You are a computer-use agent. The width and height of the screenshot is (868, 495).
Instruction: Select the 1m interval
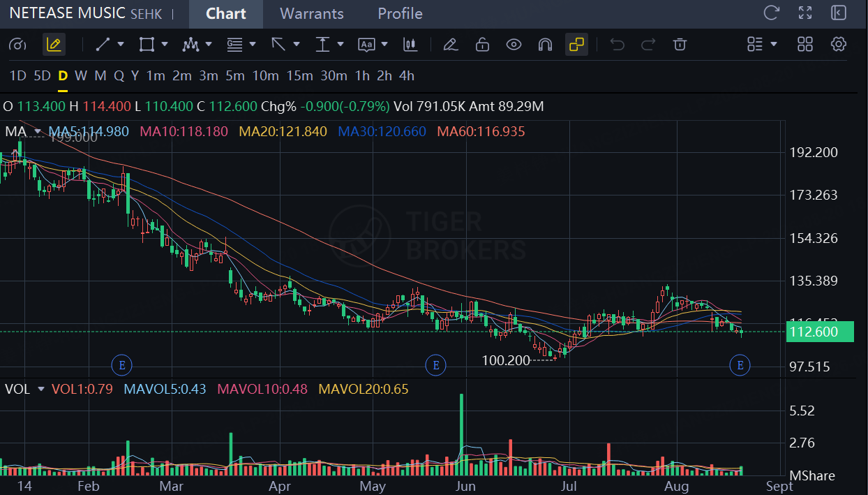tap(156, 75)
